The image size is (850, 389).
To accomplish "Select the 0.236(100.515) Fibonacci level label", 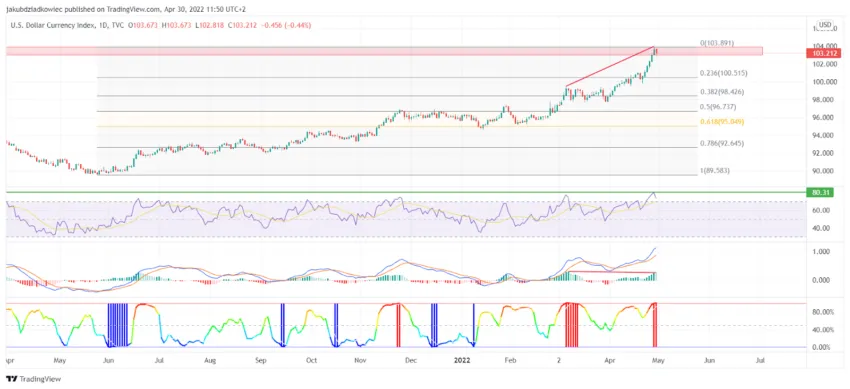I will (x=722, y=73).
